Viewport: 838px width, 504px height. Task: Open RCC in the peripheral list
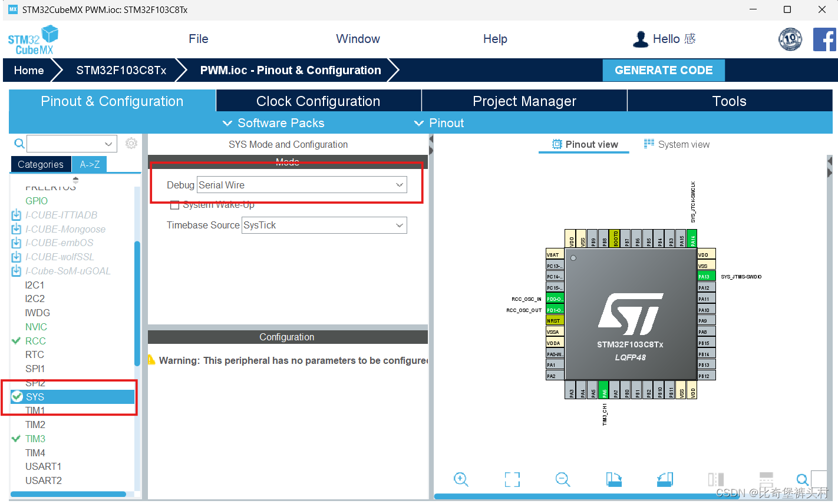pos(35,341)
